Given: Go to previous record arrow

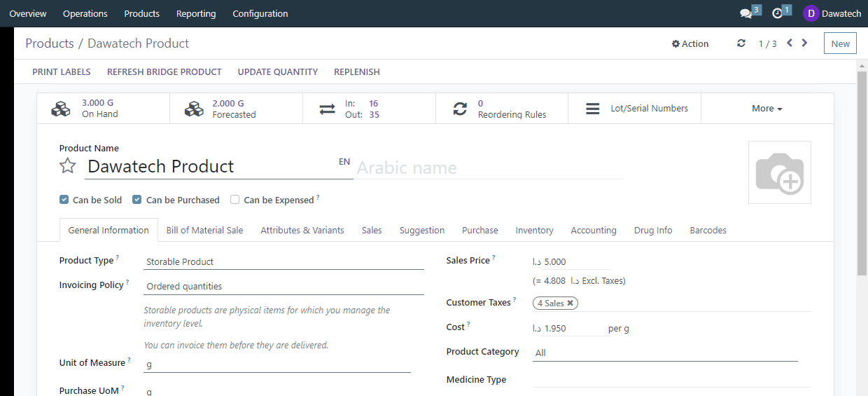Looking at the screenshot, I should click(790, 43).
